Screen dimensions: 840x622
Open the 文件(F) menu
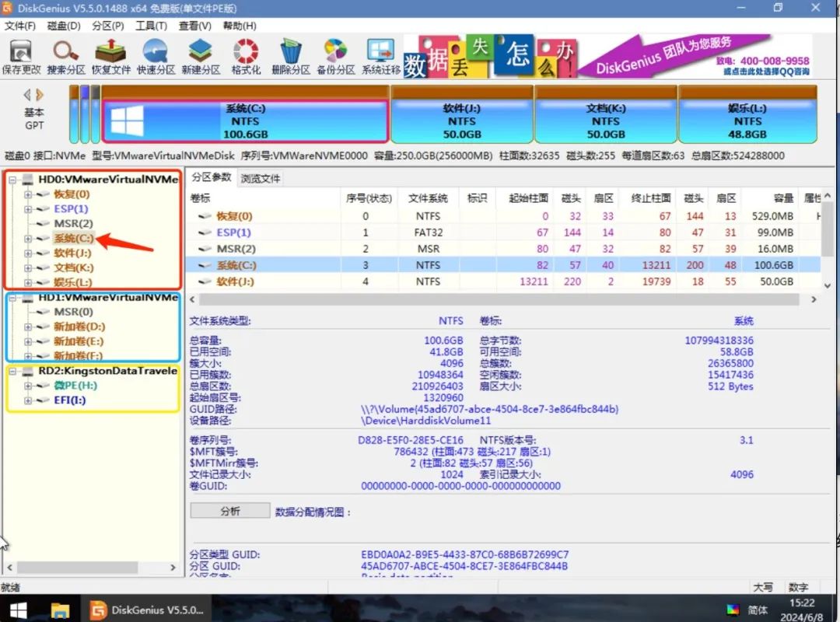point(19,26)
